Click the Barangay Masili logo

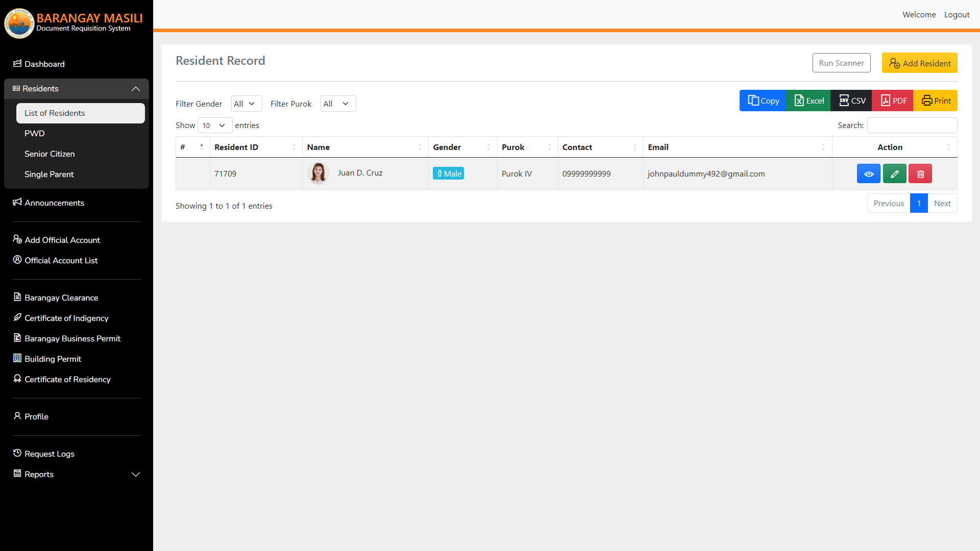(19, 23)
